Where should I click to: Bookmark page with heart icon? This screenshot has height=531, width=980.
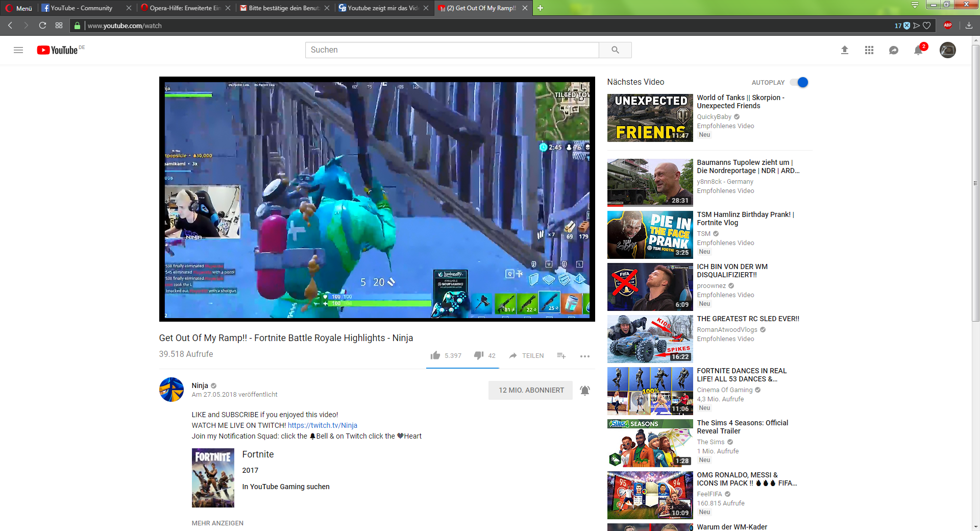[x=927, y=25]
